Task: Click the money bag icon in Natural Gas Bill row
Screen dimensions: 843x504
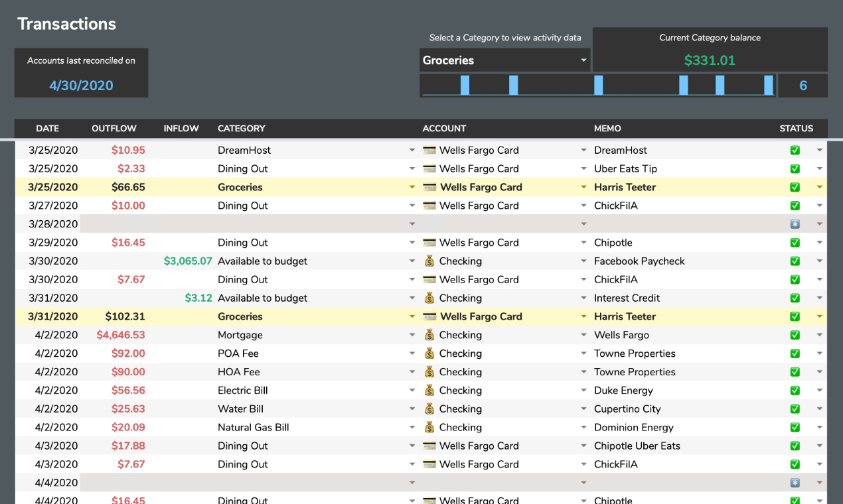Action: [x=429, y=428]
